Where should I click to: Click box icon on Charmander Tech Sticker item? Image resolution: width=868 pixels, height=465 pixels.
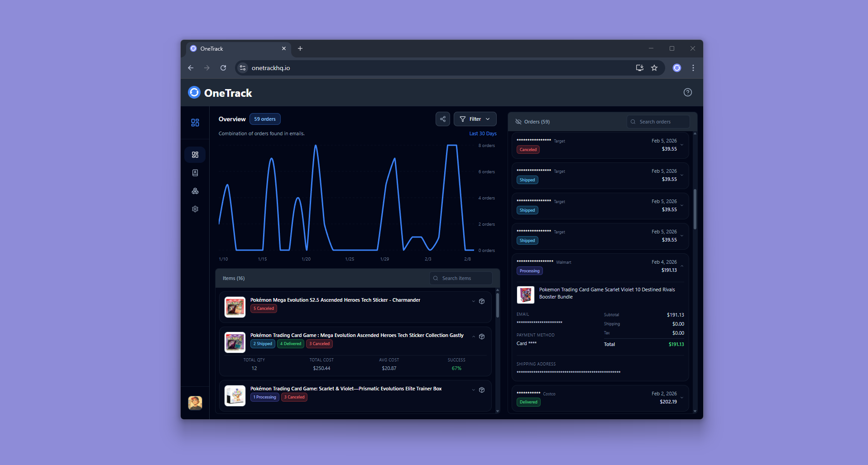482,301
